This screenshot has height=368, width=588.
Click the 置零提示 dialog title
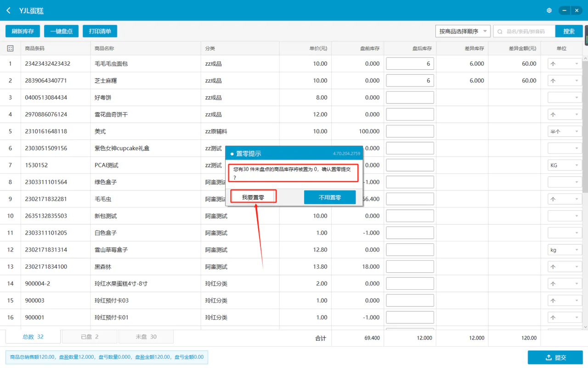coord(249,154)
